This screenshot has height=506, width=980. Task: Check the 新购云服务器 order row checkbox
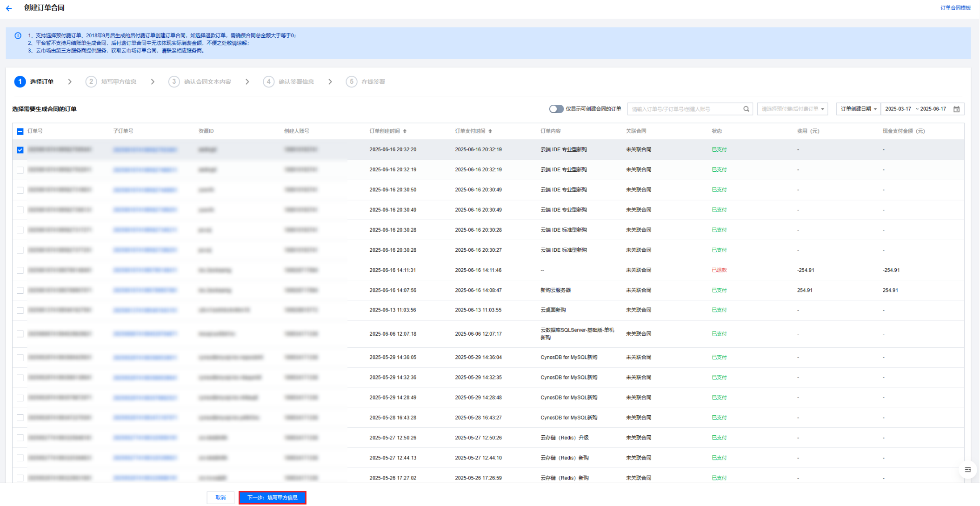20,290
